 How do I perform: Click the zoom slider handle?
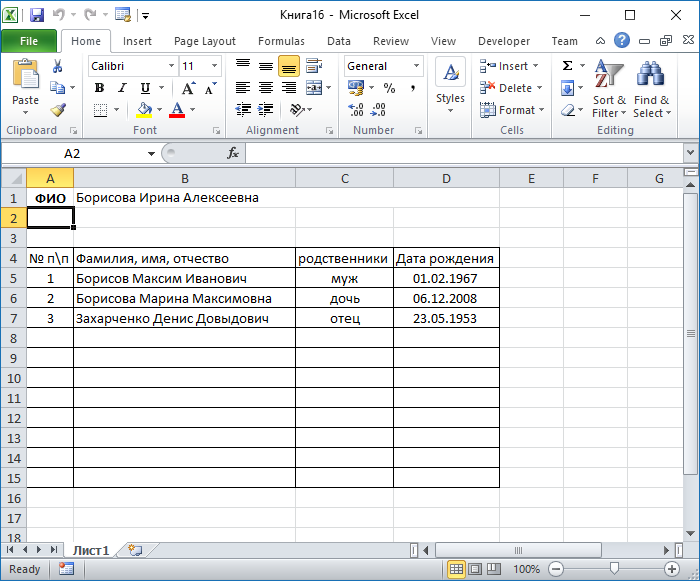point(614,568)
